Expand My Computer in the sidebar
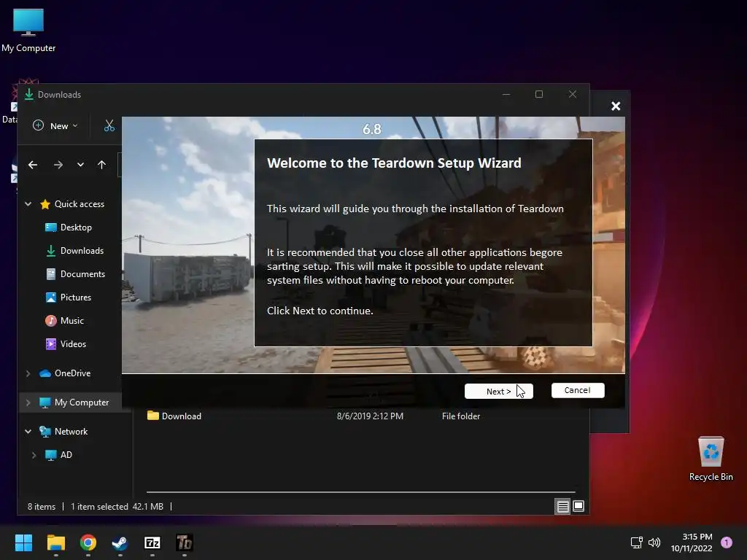This screenshot has height=560, width=747. [28, 402]
